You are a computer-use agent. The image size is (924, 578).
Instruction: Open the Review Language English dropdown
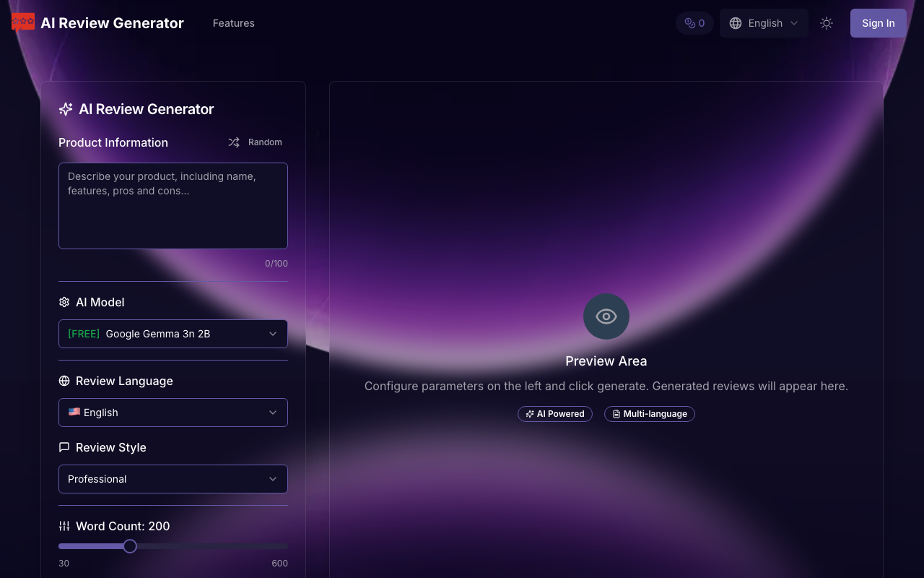point(173,413)
